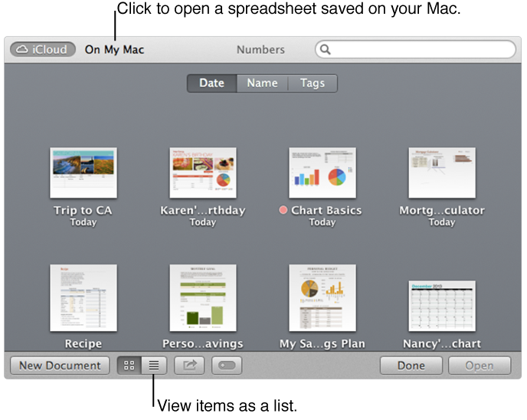Select the Trip to CA spreadsheet
527x420 pixels.
[x=83, y=172]
